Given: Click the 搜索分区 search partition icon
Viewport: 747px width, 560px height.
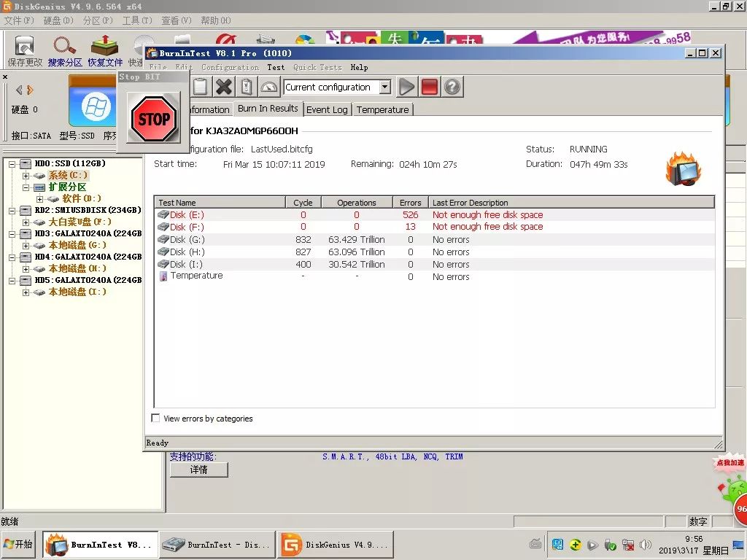Looking at the screenshot, I should [65, 49].
